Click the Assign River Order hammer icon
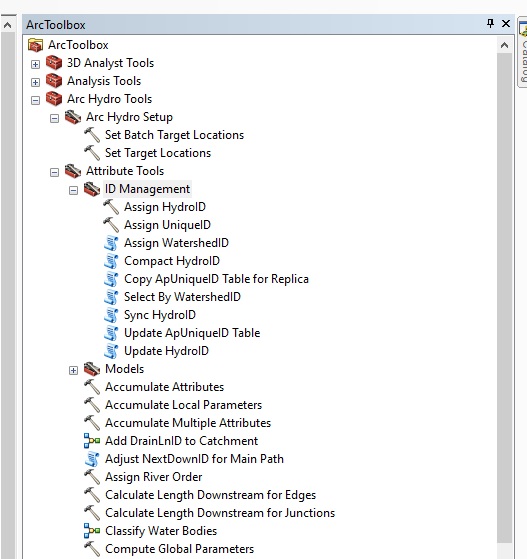The width and height of the screenshot is (527, 559). (x=92, y=477)
